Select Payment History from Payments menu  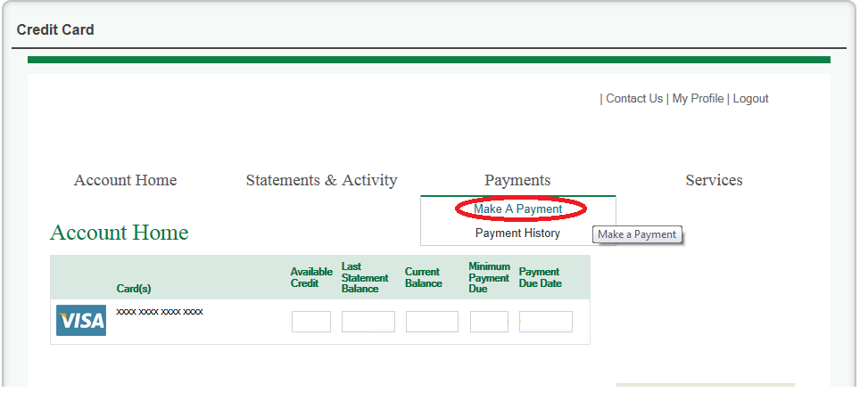pyautogui.click(x=517, y=233)
